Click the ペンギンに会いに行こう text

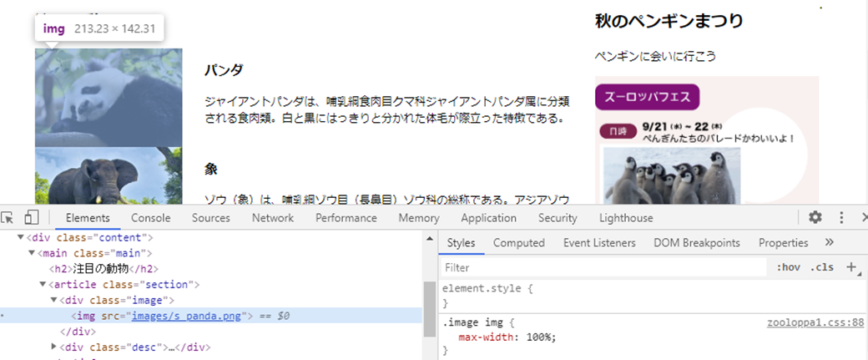click(x=655, y=56)
